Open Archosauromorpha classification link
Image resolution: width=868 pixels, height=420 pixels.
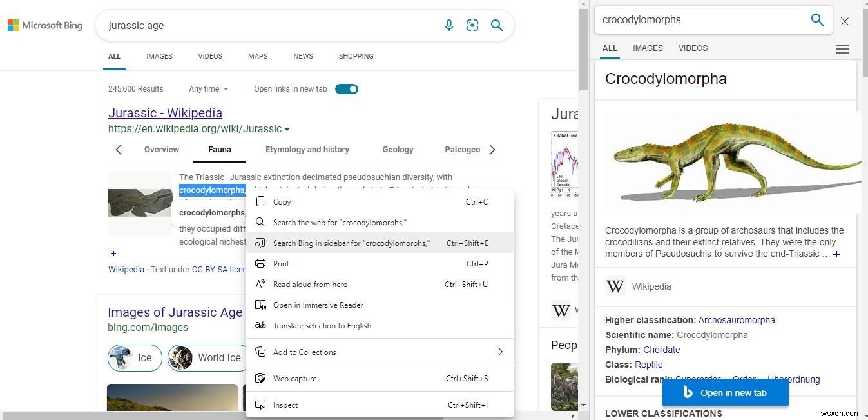pyautogui.click(x=737, y=320)
